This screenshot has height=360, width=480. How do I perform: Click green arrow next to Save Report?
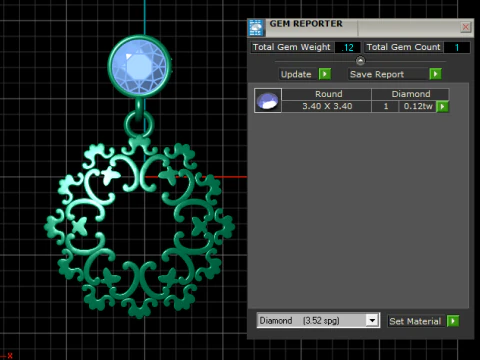coord(435,74)
